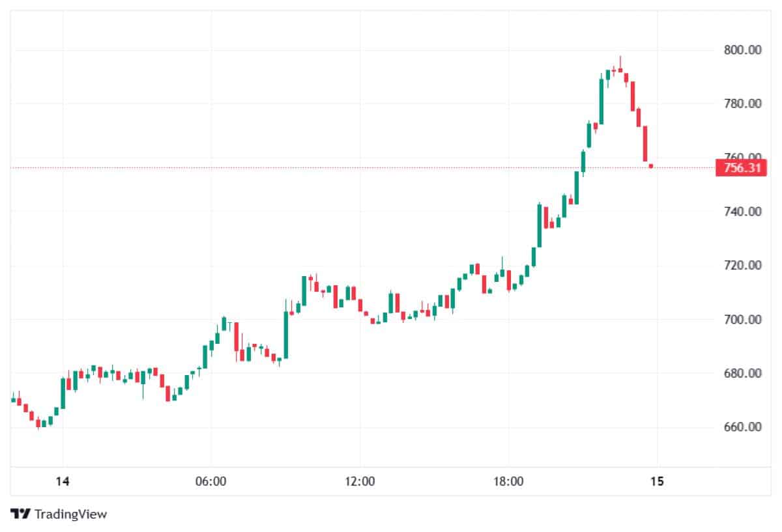
Task: Select the 18:00 time axis label
Action: [508, 482]
